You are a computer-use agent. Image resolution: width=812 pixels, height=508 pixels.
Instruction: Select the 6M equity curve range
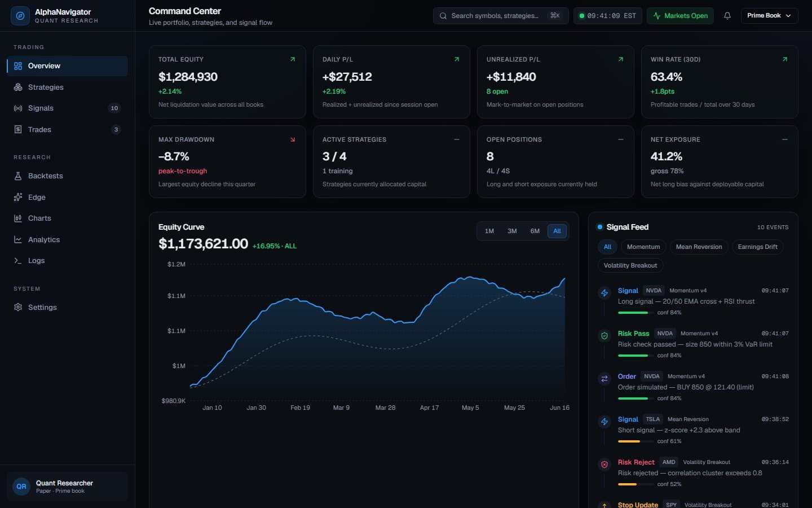click(x=535, y=231)
